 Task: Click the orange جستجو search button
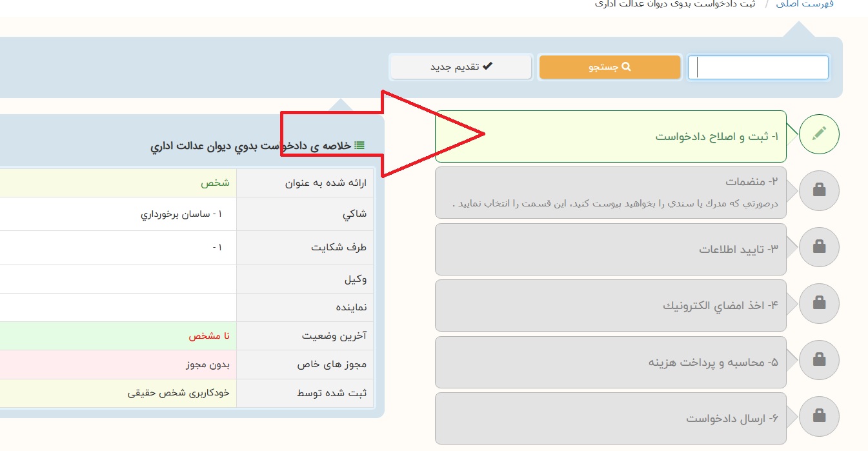(610, 67)
